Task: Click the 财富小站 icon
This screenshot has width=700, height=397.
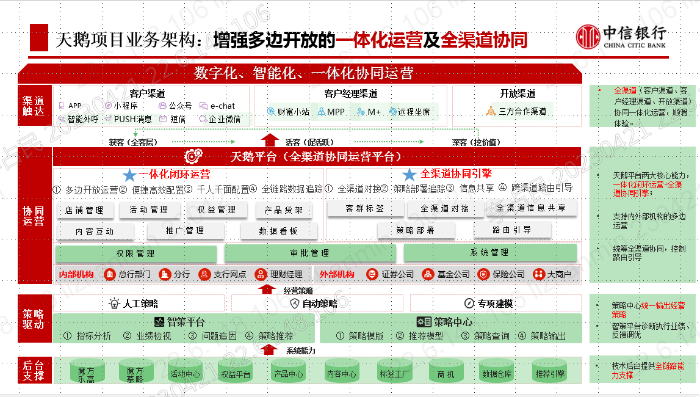Action: coord(271,112)
